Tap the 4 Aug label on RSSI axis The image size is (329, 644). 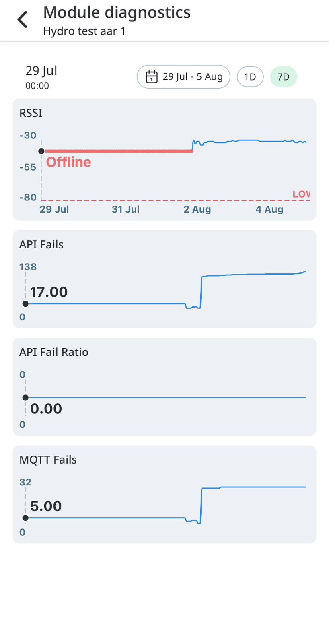[x=269, y=209]
